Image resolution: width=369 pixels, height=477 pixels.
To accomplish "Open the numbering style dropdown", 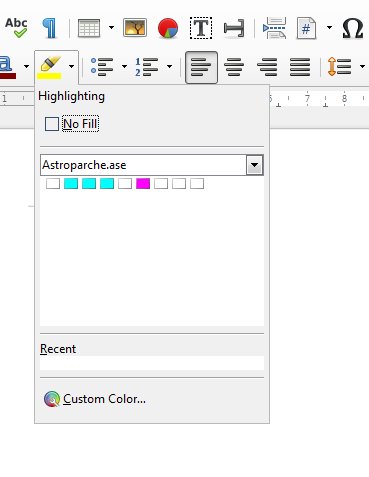I will (x=169, y=66).
